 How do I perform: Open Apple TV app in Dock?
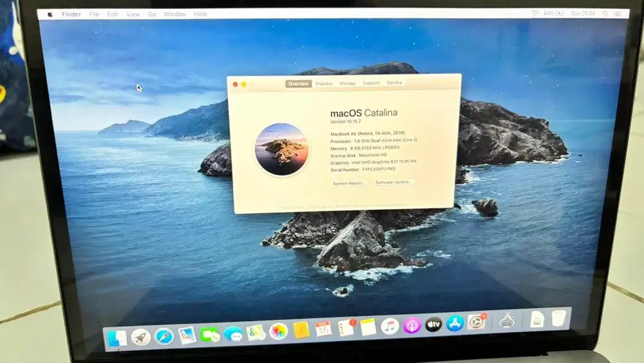click(433, 324)
